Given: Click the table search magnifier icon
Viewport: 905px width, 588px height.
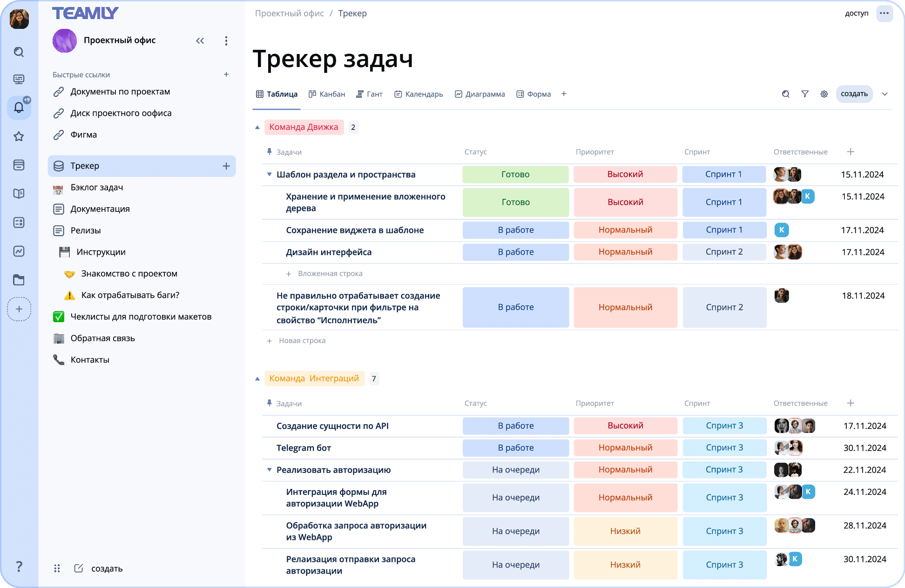Looking at the screenshot, I should tap(785, 94).
